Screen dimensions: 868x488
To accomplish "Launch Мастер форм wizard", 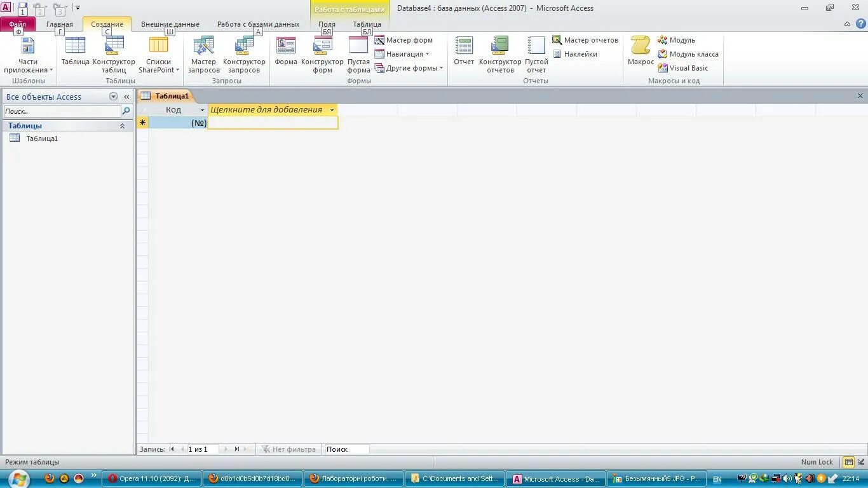I will point(403,40).
